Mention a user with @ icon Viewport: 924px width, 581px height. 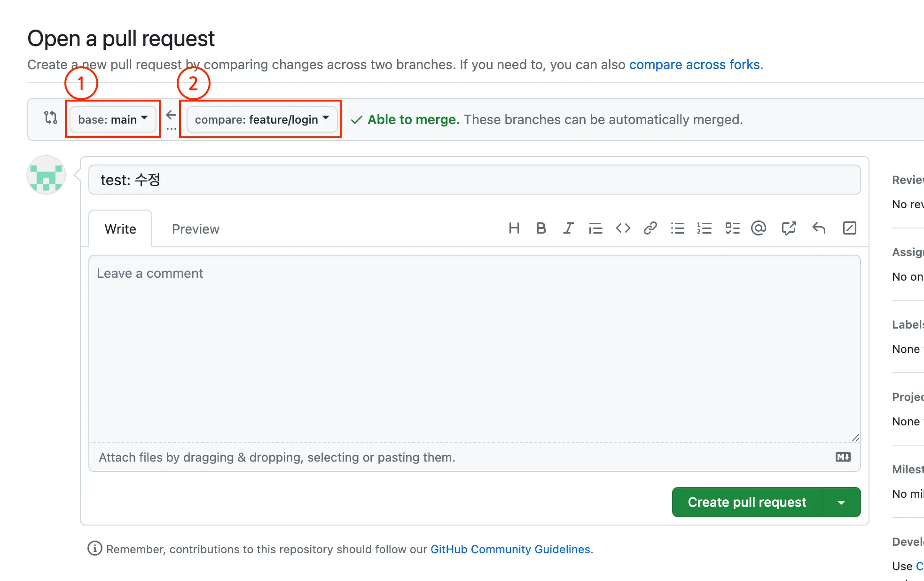[759, 228]
